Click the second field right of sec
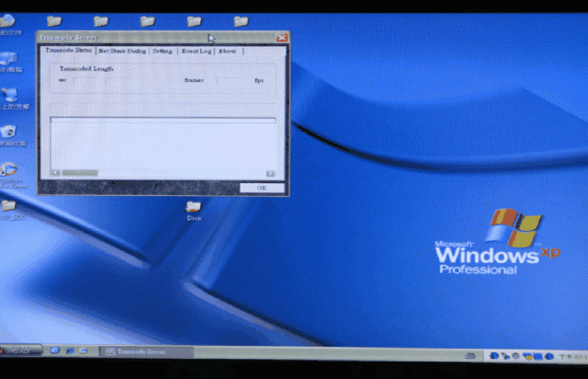 point(122,80)
